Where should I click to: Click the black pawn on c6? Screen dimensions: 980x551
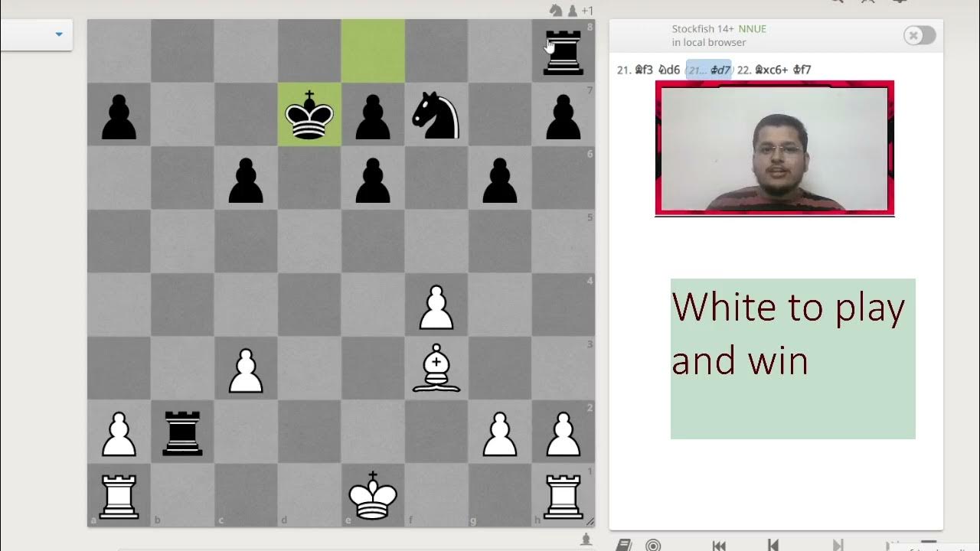click(x=246, y=180)
